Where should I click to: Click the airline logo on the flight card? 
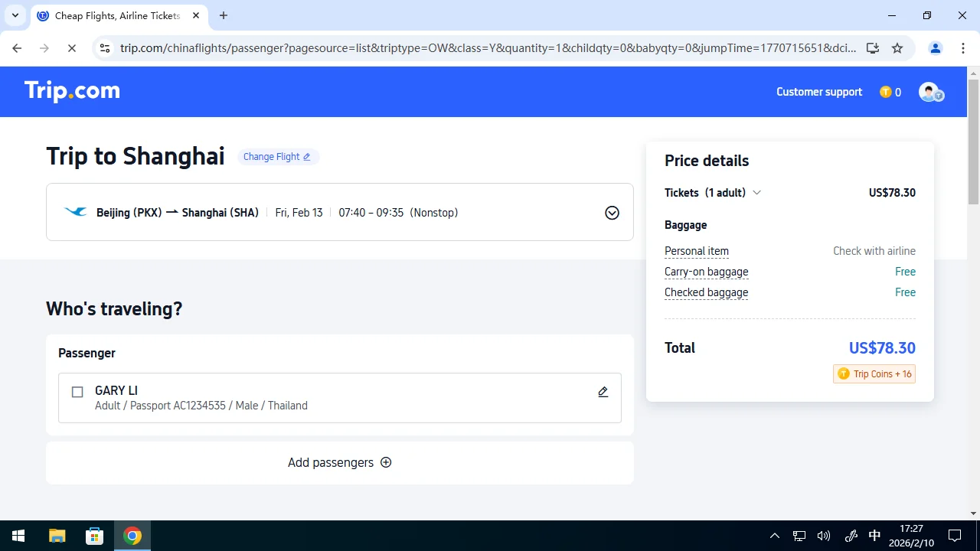point(74,212)
